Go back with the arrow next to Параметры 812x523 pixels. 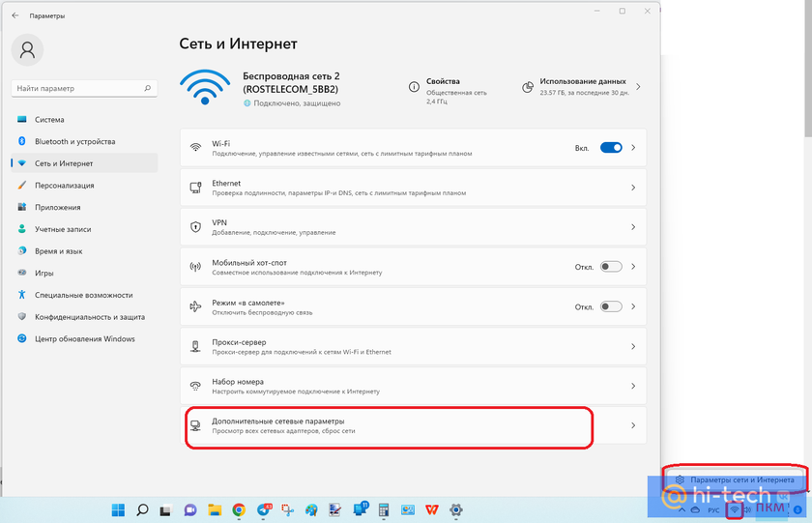(15, 15)
